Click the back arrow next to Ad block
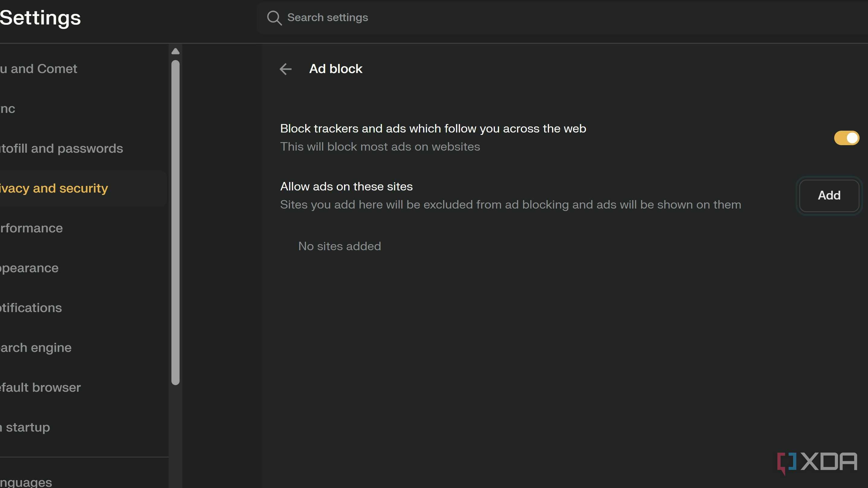This screenshot has width=868, height=488. (x=286, y=69)
